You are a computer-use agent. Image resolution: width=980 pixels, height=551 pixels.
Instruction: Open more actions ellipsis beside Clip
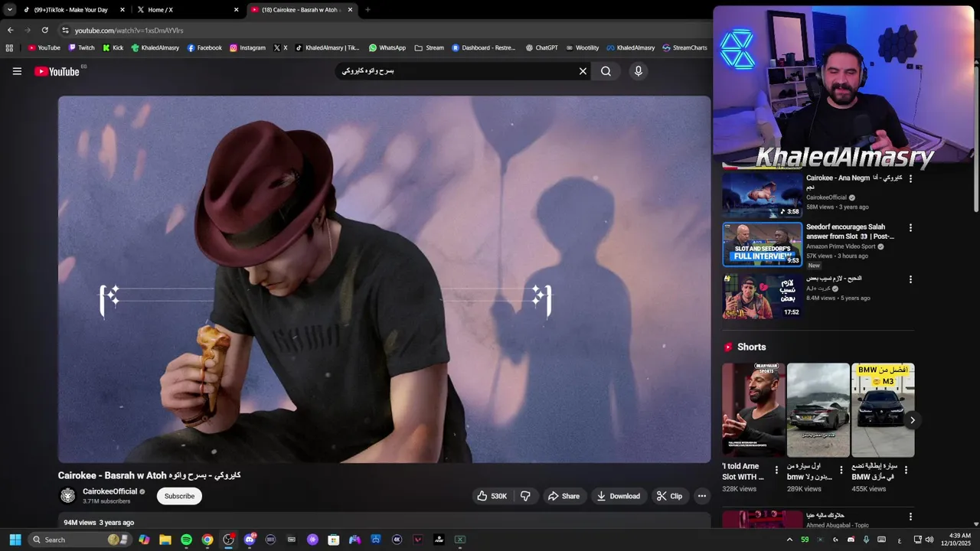pyautogui.click(x=701, y=496)
